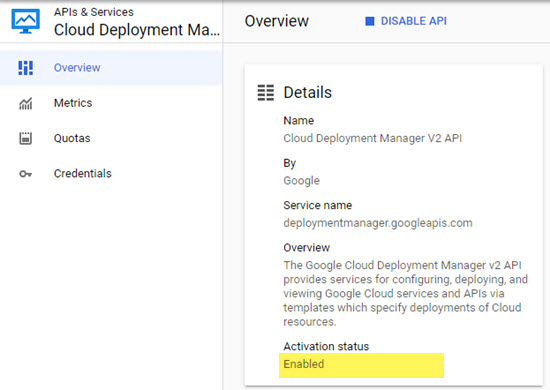Click the Details list icon
The image size is (550, 390).
click(x=266, y=93)
